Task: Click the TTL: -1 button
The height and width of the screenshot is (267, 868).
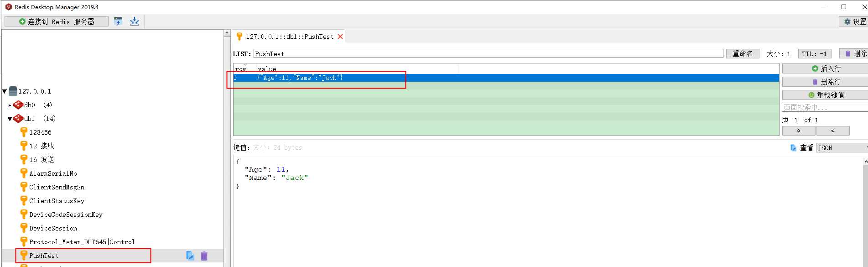Action: pos(815,54)
